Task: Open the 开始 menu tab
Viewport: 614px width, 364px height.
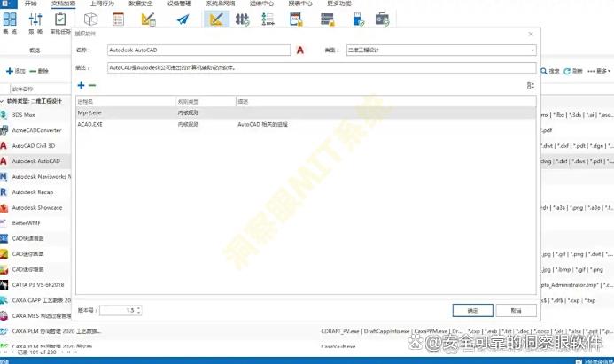Action: tap(30, 4)
